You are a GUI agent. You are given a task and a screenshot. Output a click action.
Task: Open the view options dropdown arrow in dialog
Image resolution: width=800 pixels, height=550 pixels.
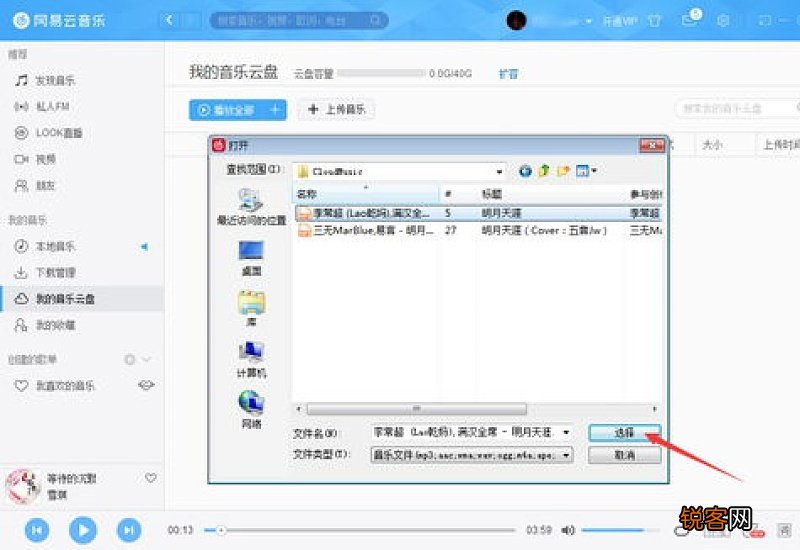[594, 171]
